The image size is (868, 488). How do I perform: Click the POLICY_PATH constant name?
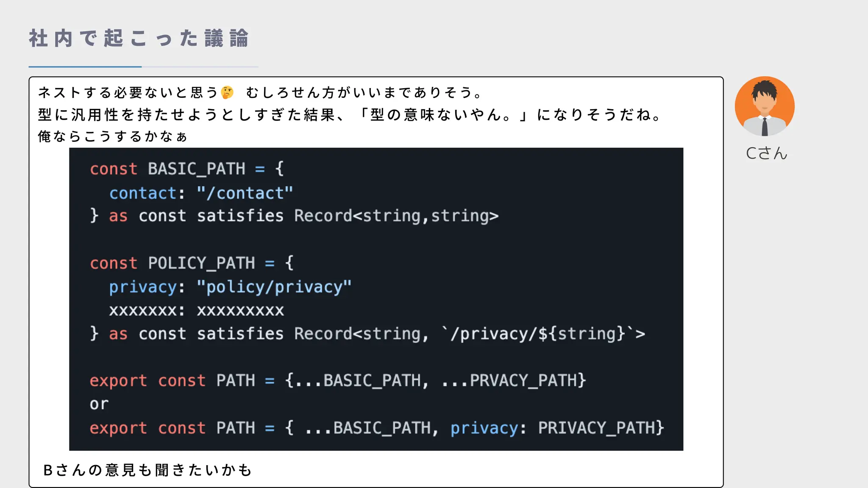coord(201,263)
